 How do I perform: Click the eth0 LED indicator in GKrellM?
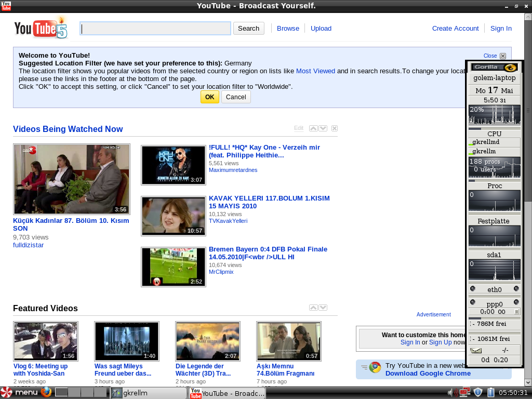[x=473, y=289]
